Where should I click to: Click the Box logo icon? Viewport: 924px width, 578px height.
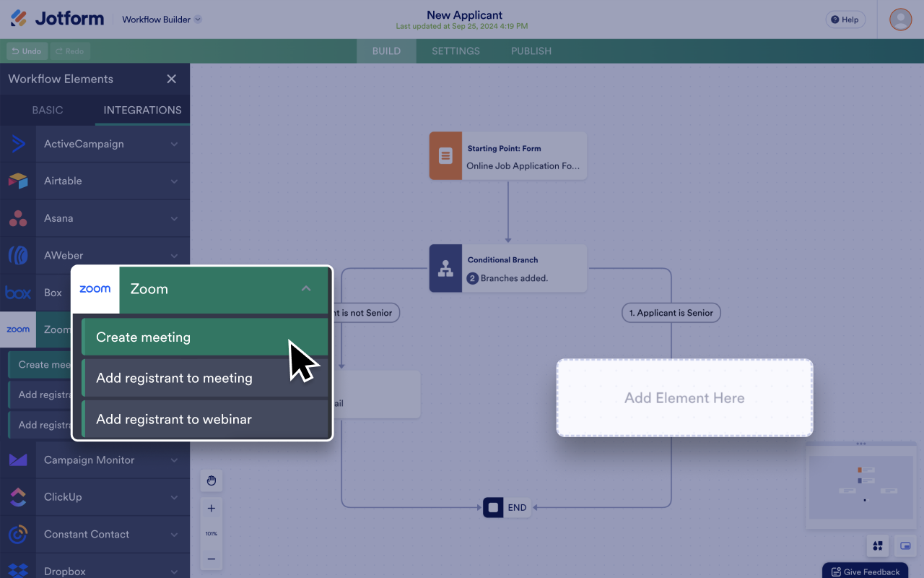pos(18,293)
